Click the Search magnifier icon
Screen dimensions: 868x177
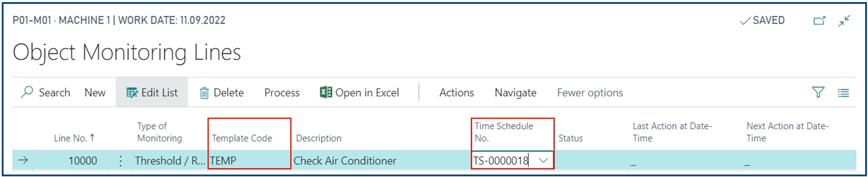coord(27,92)
